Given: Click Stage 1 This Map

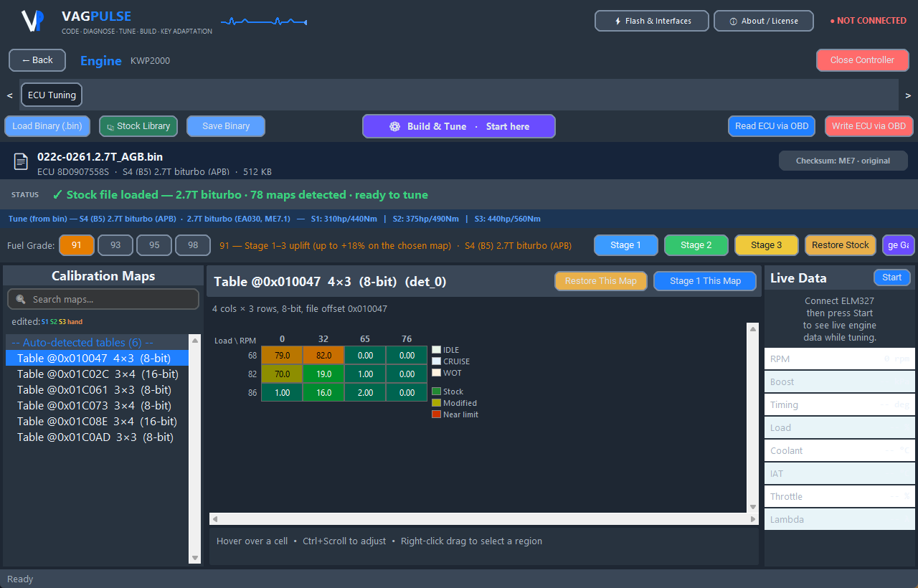Looking at the screenshot, I should [705, 281].
